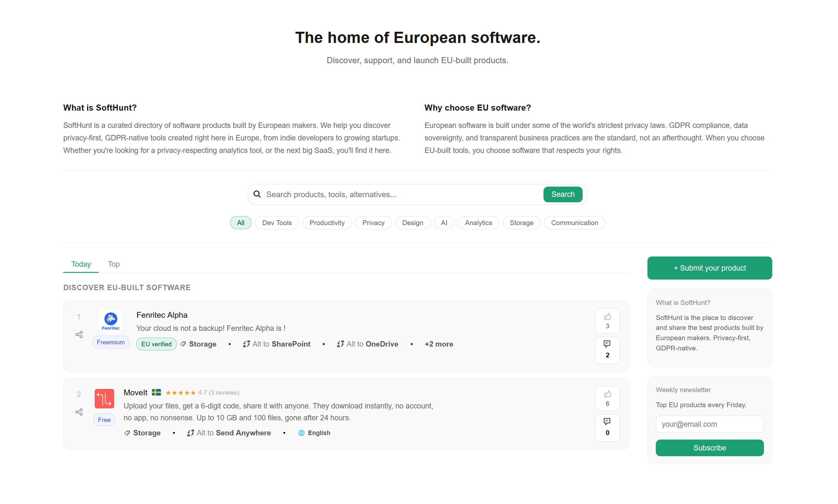Screen dimensions: 838x504
Task: Open the MoveIt red logo
Action: [104, 399]
